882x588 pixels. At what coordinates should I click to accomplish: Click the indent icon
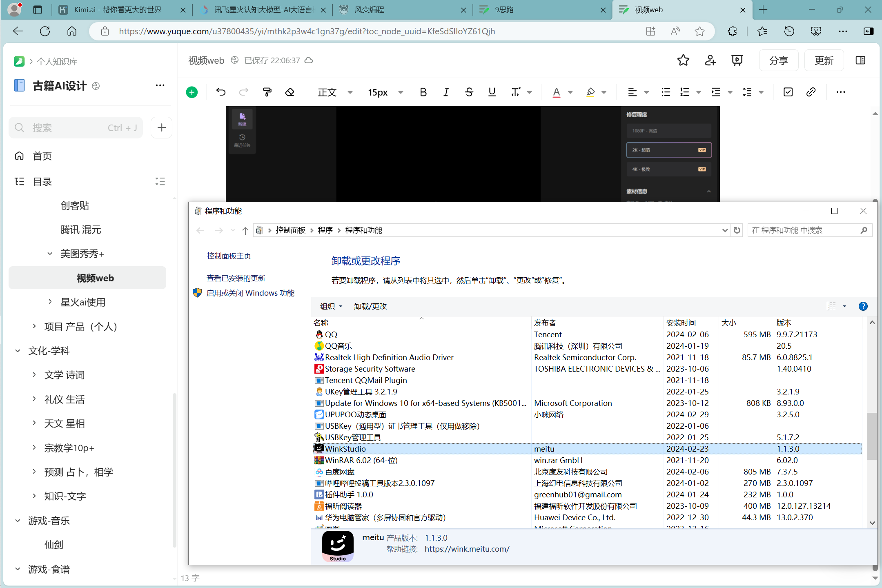tap(716, 92)
